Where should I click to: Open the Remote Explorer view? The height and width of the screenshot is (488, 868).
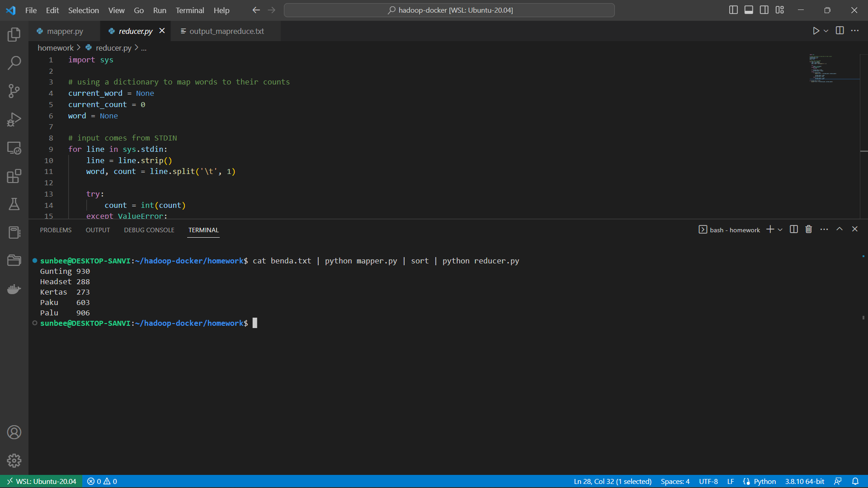[x=14, y=148]
